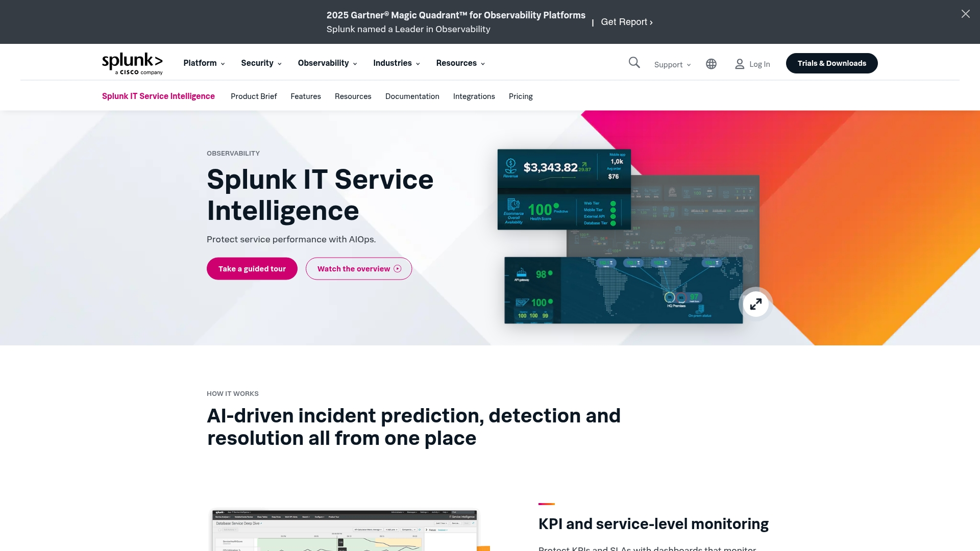
Task: Click the Log In link
Action: coord(759,64)
